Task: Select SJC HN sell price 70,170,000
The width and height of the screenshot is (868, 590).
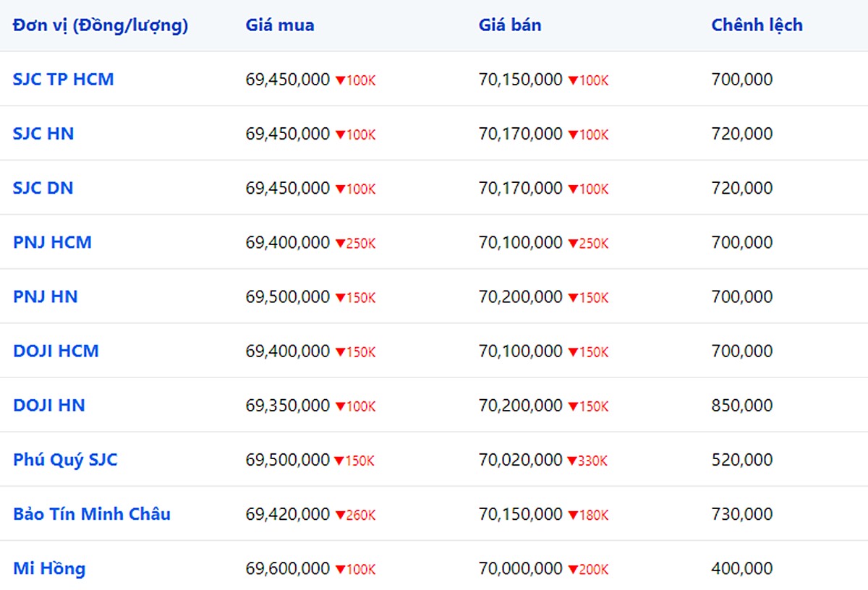Action: 521,134
